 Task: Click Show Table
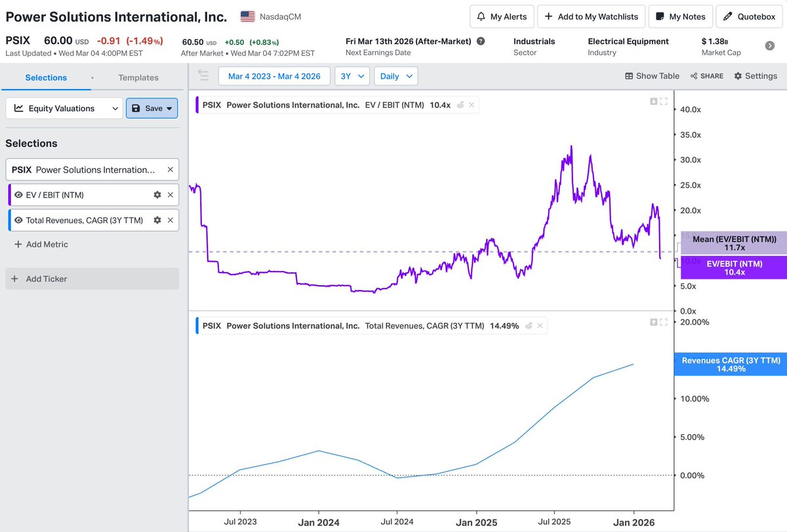point(652,76)
